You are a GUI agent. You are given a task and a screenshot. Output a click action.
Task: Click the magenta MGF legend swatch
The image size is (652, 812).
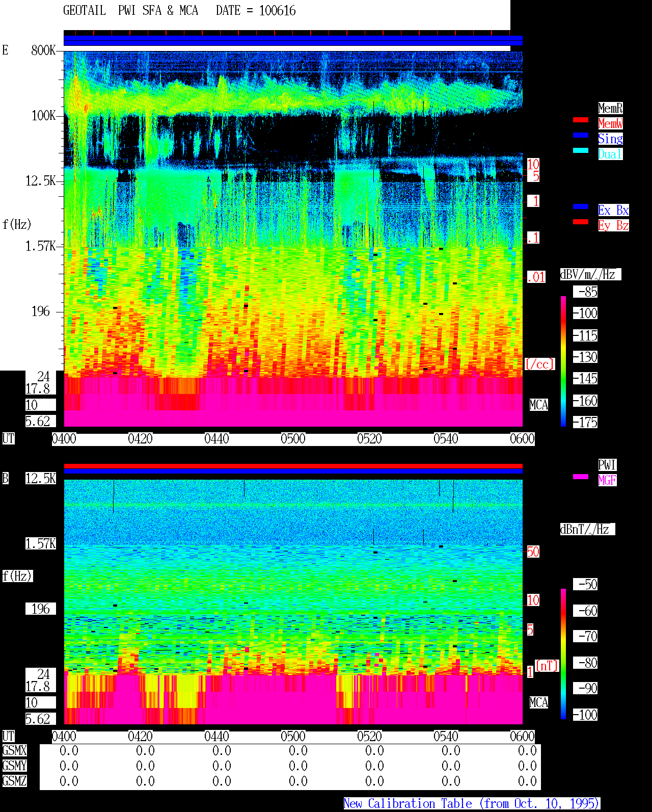click(581, 477)
